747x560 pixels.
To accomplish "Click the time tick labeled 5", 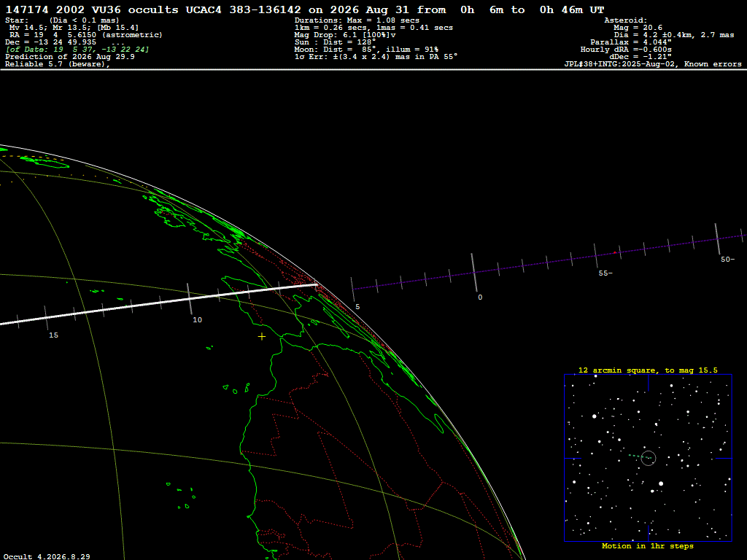I will tap(352, 289).
